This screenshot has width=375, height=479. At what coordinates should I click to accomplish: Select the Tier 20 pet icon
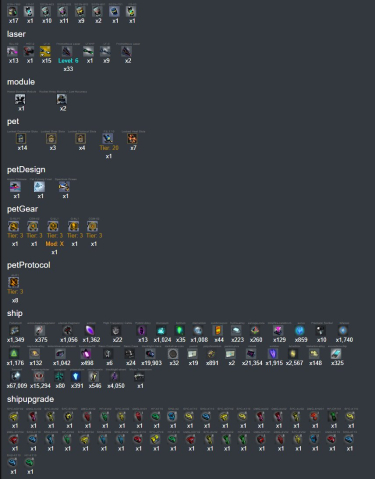coord(108,138)
